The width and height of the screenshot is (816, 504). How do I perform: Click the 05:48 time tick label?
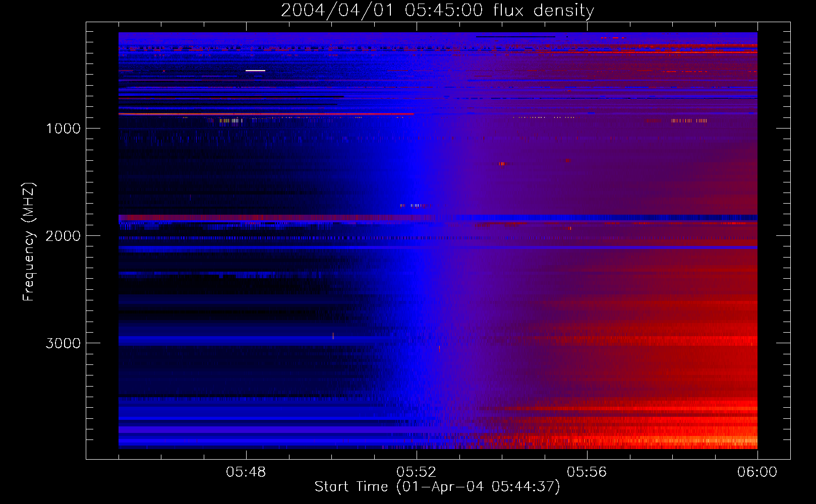[246, 472]
